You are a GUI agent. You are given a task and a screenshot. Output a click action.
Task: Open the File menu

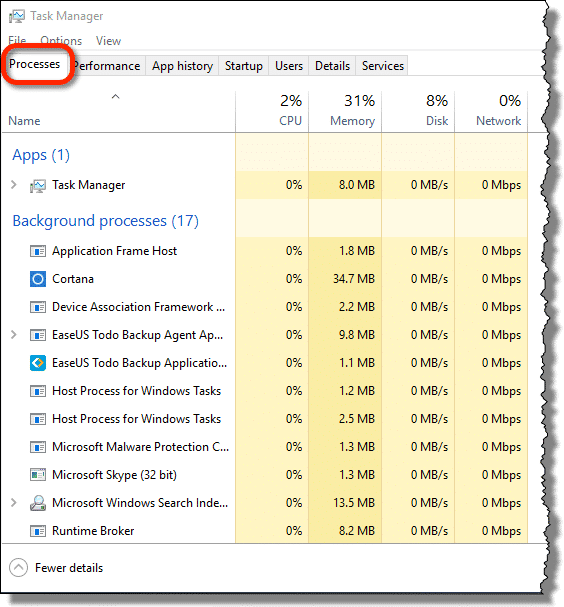[17, 41]
